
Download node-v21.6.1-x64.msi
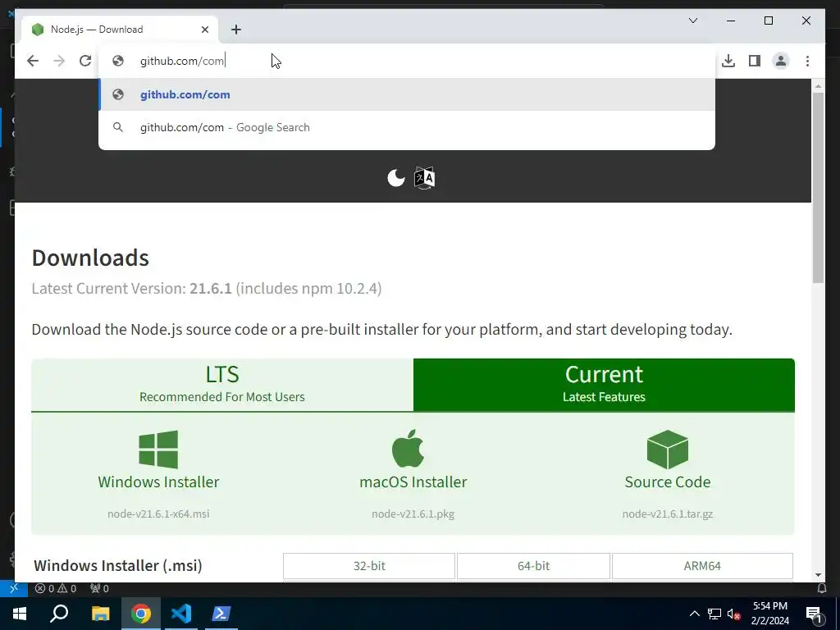pyautogui.click(x=158, y=514)
